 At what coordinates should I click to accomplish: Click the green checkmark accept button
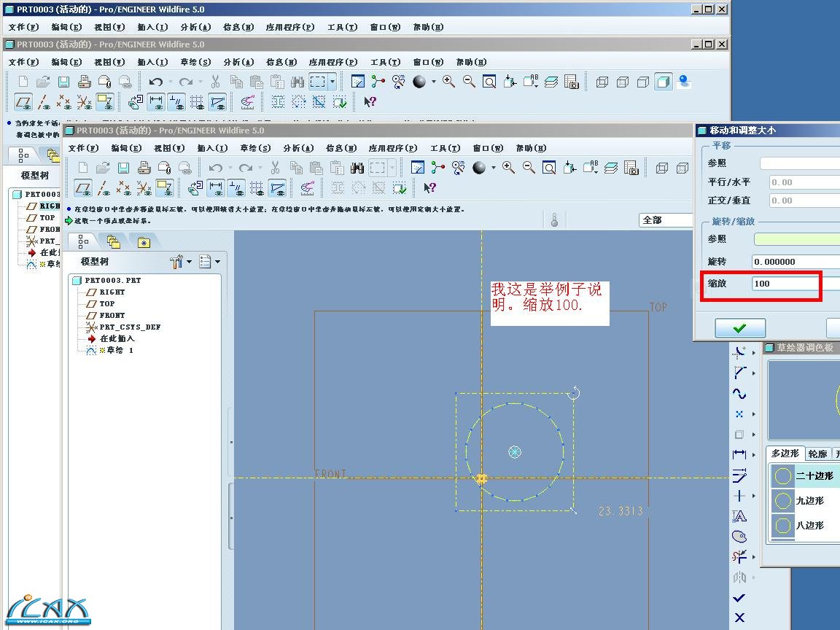point(740,328)
